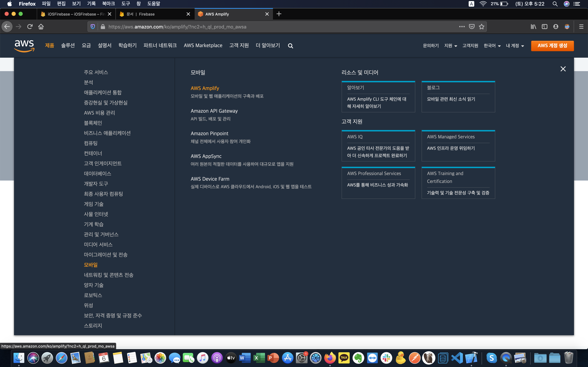This screenshot has height=367, width=588.
Task: Click the AWS search magnifier icon
Action: click(290, 46)
